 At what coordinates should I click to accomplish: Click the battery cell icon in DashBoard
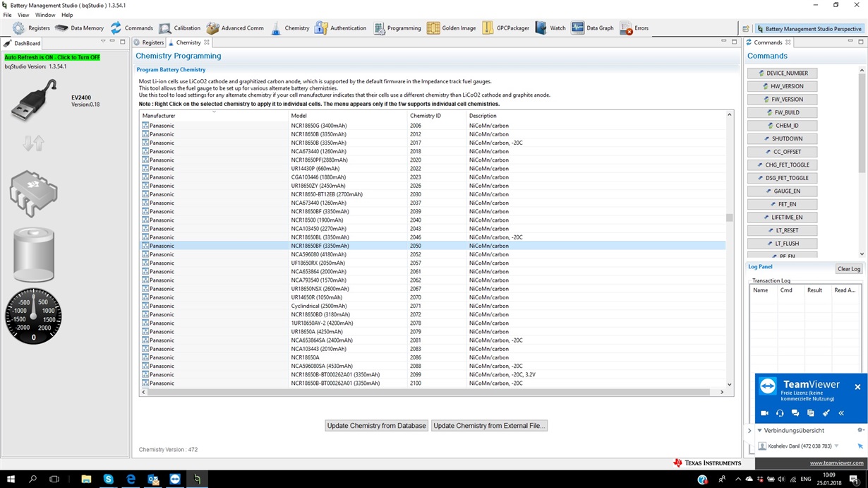click(34, 254)
